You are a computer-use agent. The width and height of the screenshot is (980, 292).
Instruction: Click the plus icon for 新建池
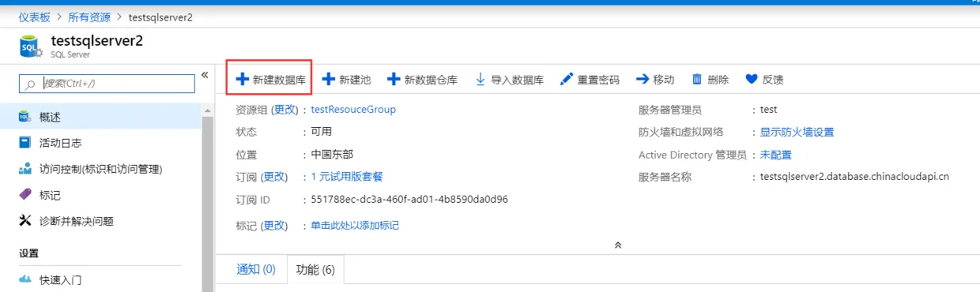pos(329,80)
